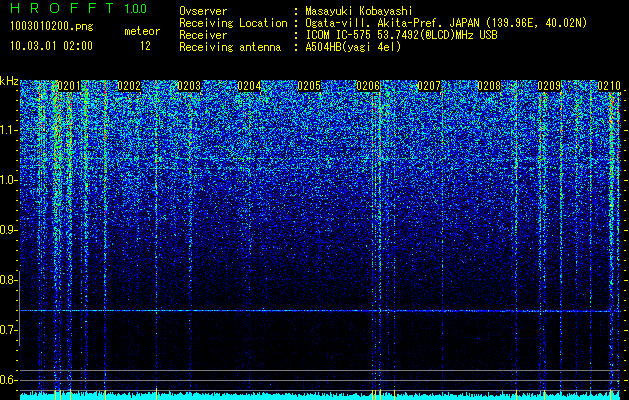This screenshot has height=400, width=629.
Task: Click the kHz axis unit label
Action: tap(9, 81)
